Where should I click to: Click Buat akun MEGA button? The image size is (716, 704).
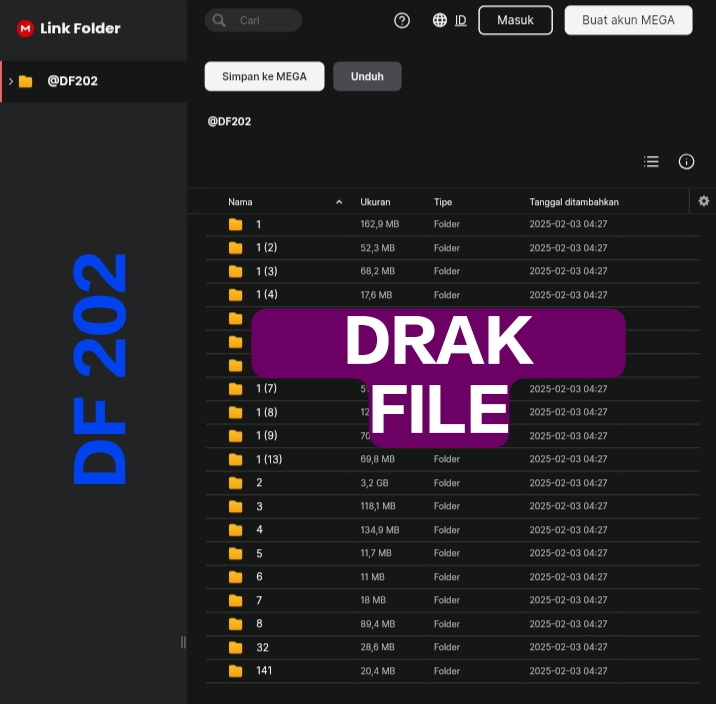pyautogui.click(x=628, y=20)
